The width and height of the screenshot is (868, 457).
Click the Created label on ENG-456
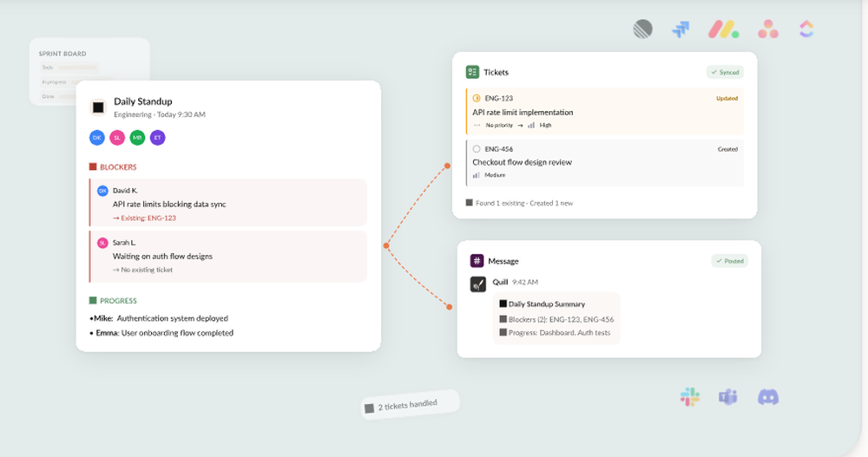[x=727, y=149]
